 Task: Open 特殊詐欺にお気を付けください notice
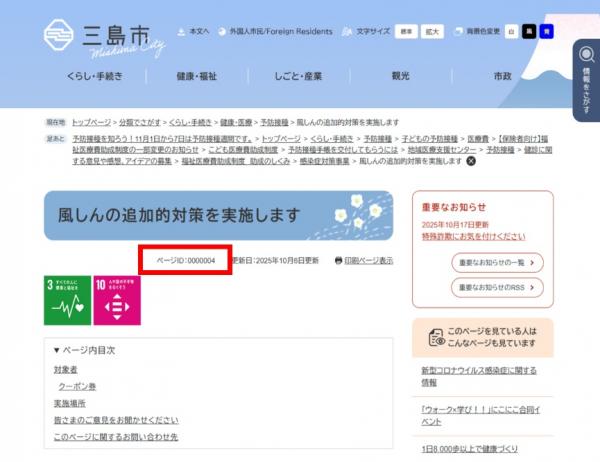[x=473, y=237]
